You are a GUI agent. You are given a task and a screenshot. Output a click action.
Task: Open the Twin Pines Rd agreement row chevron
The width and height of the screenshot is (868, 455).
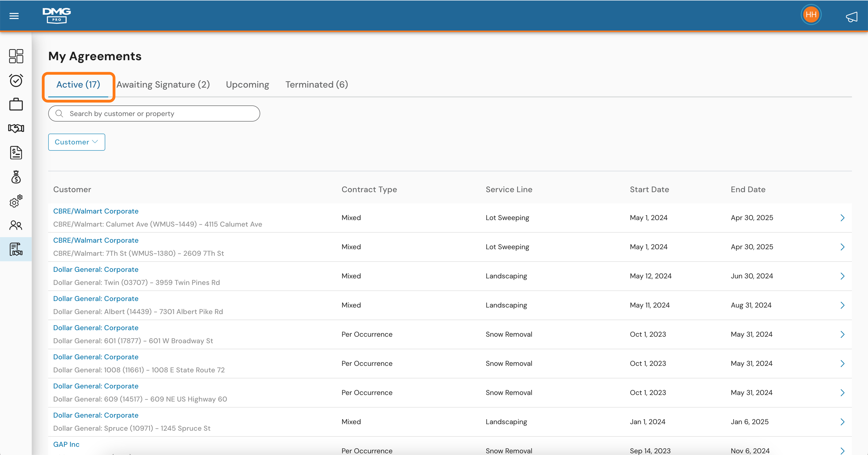[x=842, y=276]
